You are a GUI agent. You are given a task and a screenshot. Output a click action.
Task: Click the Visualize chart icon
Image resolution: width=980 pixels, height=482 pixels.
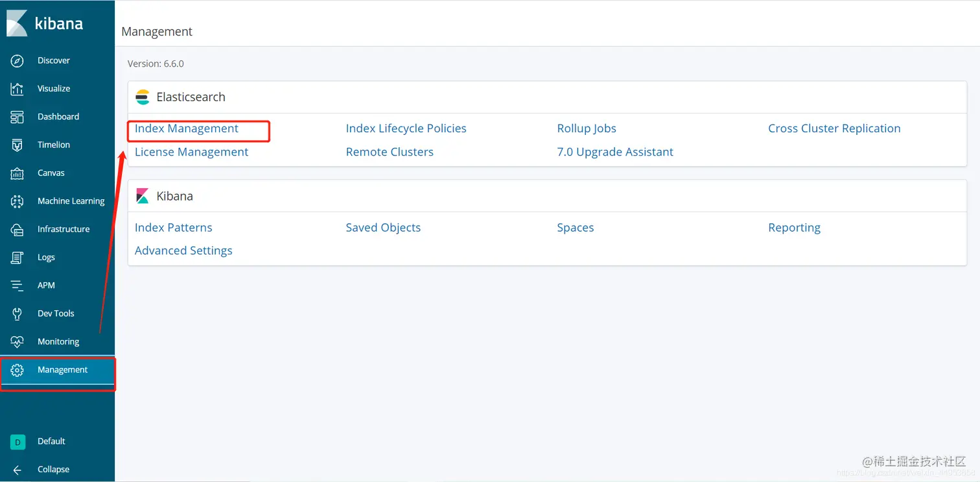[17, 89]
